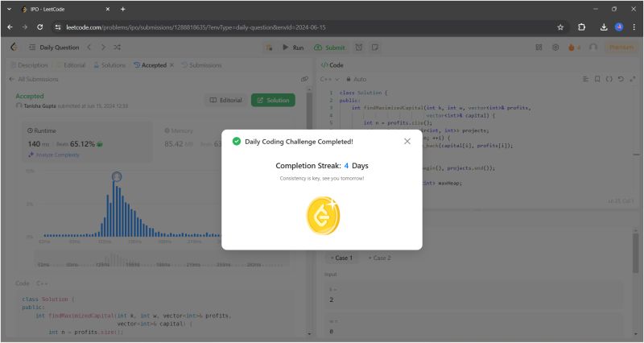Open the user avatar menu
This screenshot has width=644, height=343.
(x=592, y=48)
